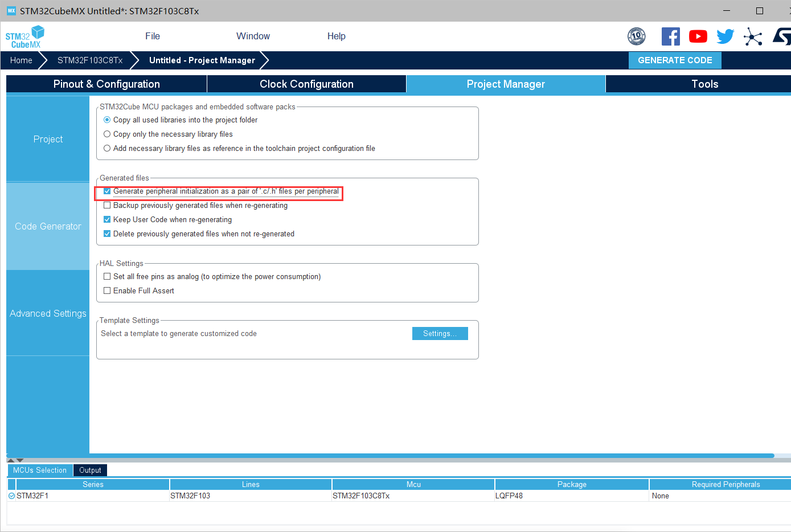Click the STM32F103C8Tx breadcrumb
This screenshot has height=532, width=791.
coord(90,60)
